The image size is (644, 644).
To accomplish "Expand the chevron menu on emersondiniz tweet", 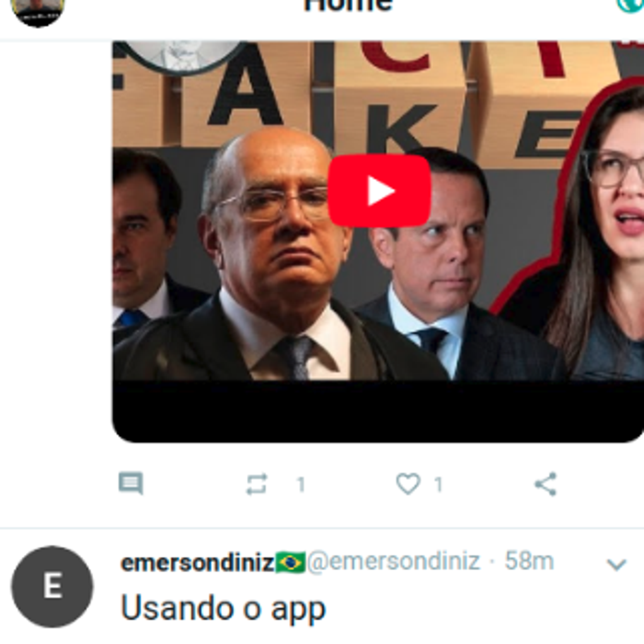I will pyautogui.click(x=616, y=564).
